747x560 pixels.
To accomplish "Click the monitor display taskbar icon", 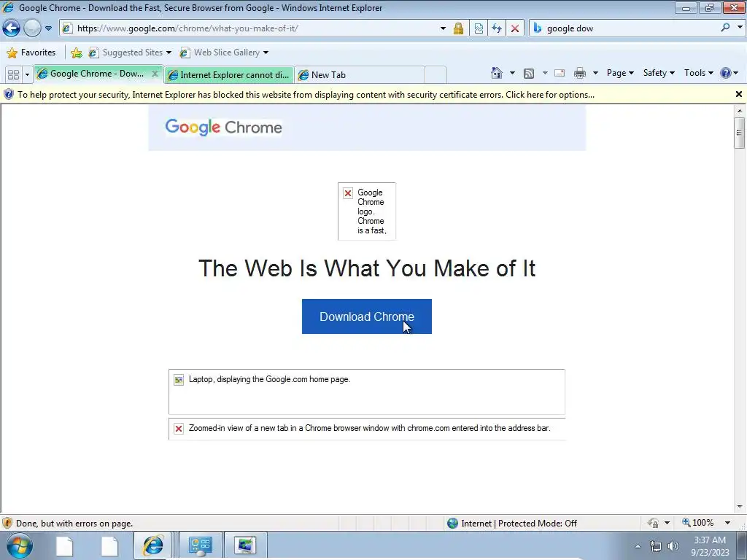I will 245,545.
